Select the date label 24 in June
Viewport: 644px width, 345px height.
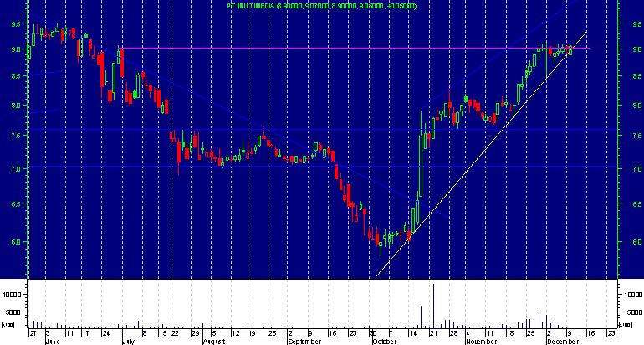pyautogui.click(x=106, y=333)
